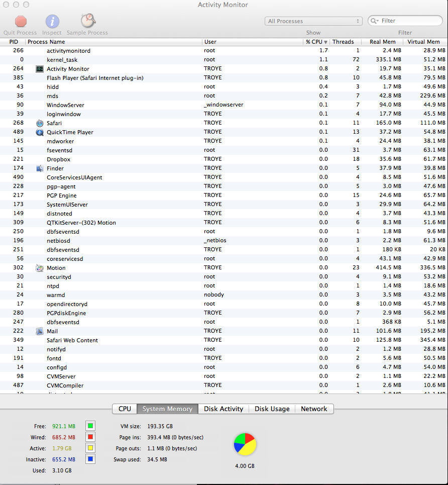Image resolution: width=448 pixels, height=485 pixels.
Task: Click the Quit Process stop icon
Action: [21, 21]
